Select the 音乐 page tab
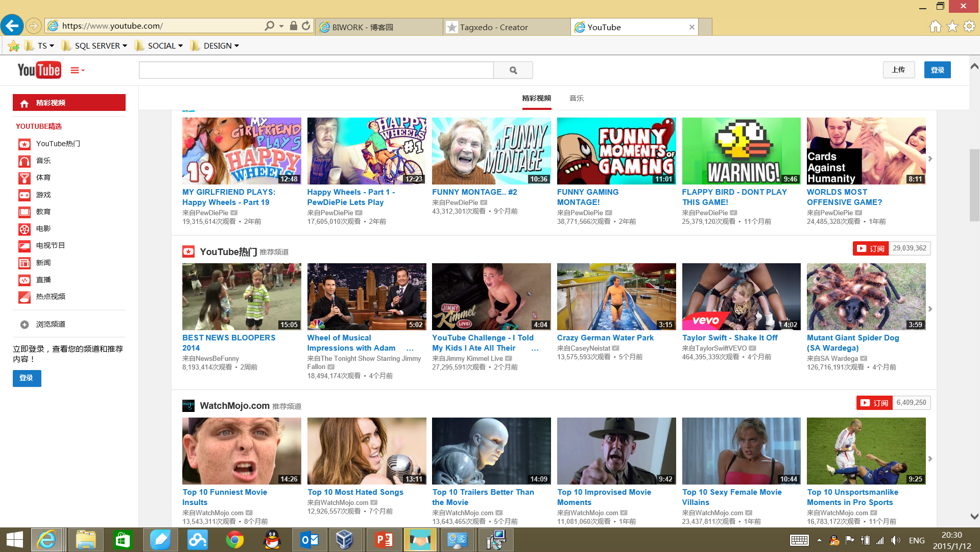980x552 pixels. tap(577, 98)
